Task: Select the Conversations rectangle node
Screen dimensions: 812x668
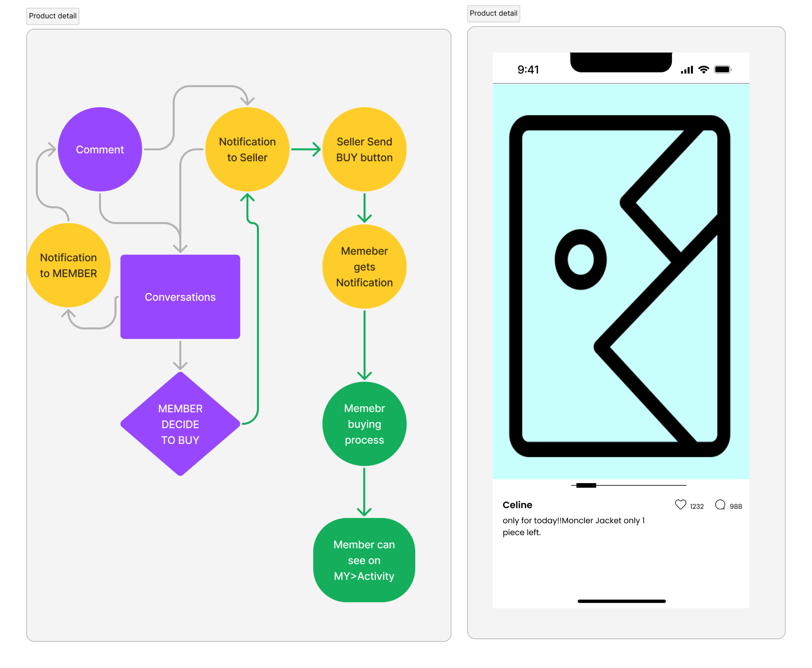Action: pos(180,297)
